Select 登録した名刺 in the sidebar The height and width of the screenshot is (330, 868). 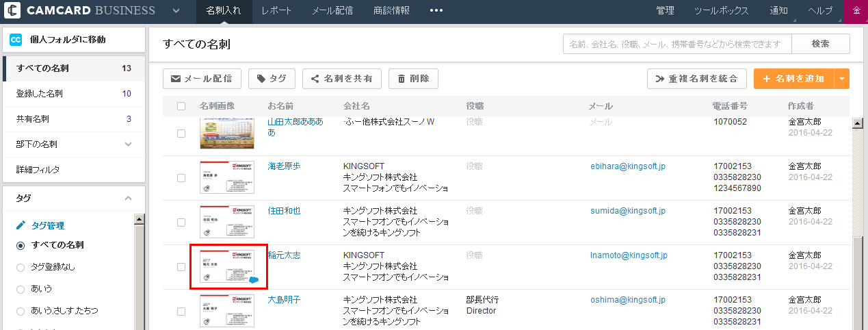pyautogui.click(x=74, y=94)
